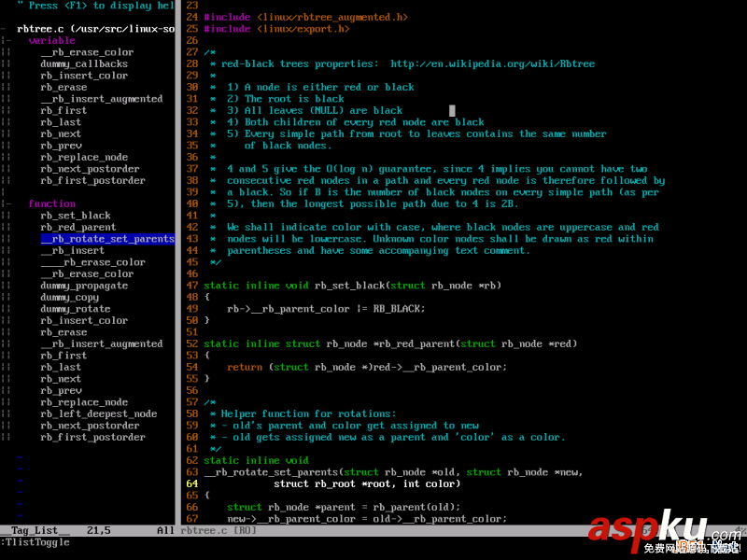Click '#include <linux/rbtree_augmented.h>' line
Image resolution: width=747 pixels, height=560 pixels.
coord(306,18)
